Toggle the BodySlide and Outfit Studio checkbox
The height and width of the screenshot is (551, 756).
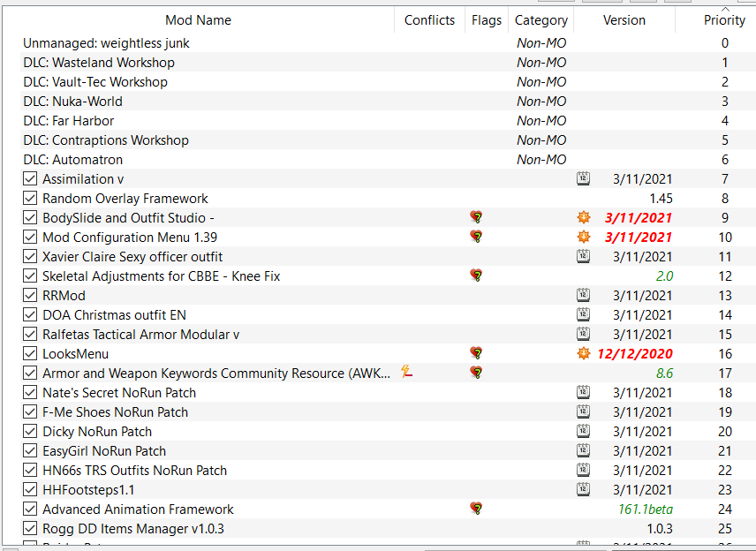pos(30,217)
